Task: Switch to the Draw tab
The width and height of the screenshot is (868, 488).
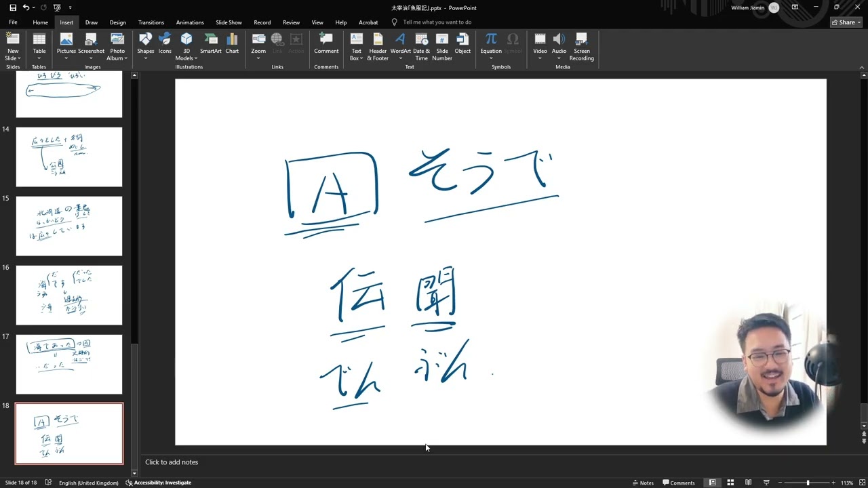Action: click(x=91, y=22)
